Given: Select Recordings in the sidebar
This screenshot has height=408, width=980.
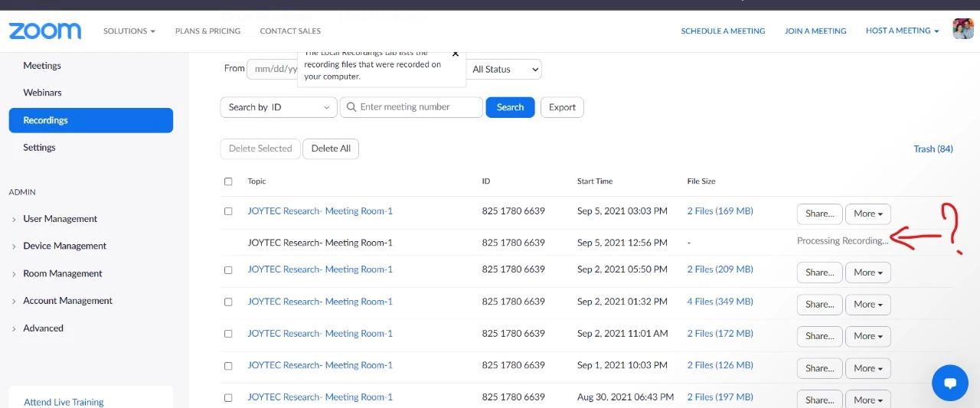Looking at the screenshot, I should [x=91, y=120].
